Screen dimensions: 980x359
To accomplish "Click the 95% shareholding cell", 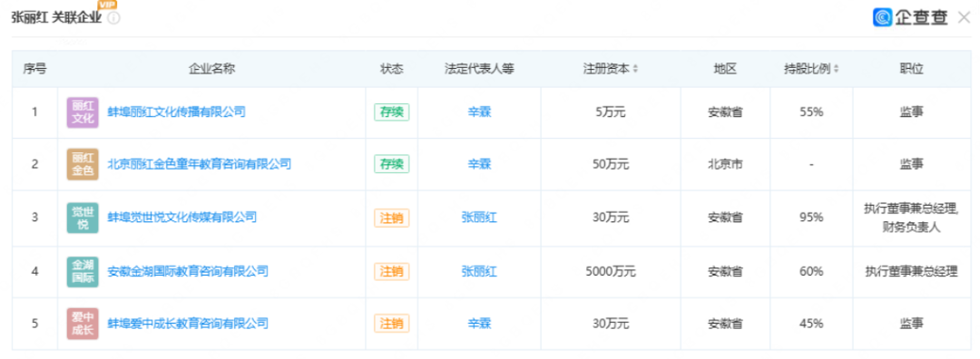I will click(811, 218).
